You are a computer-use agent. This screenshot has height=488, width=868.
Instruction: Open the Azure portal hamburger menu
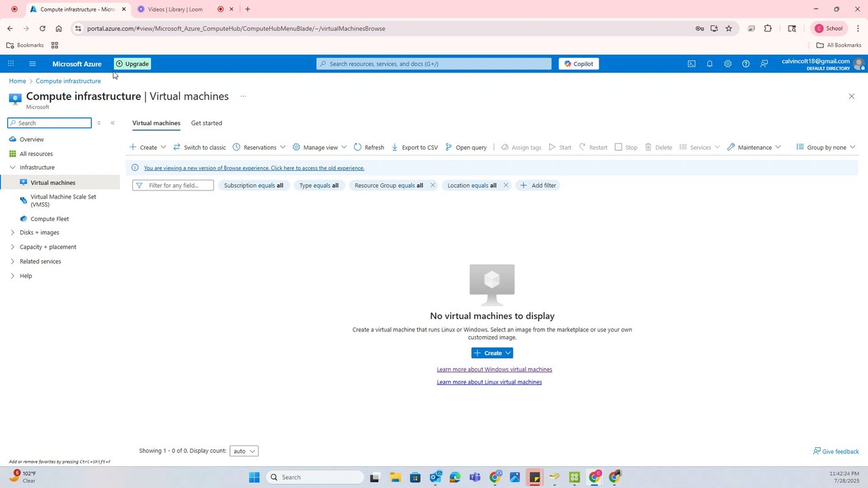pyautogui.click(x=32, y=64)
